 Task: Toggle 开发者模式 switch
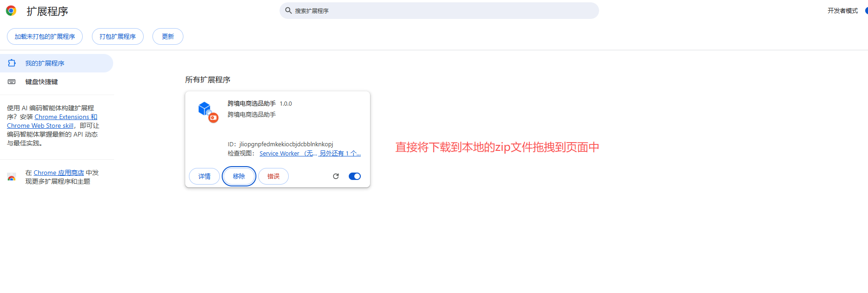866,11
